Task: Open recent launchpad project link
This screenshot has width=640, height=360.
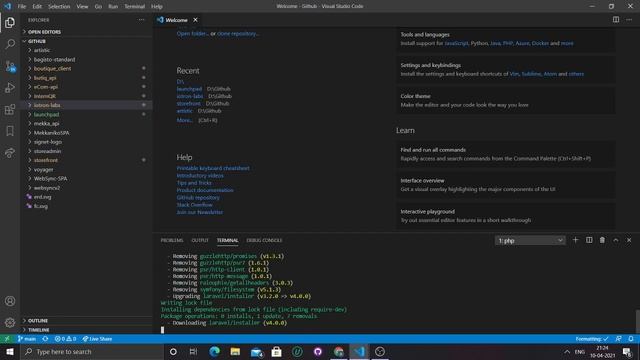Action: 189,89
